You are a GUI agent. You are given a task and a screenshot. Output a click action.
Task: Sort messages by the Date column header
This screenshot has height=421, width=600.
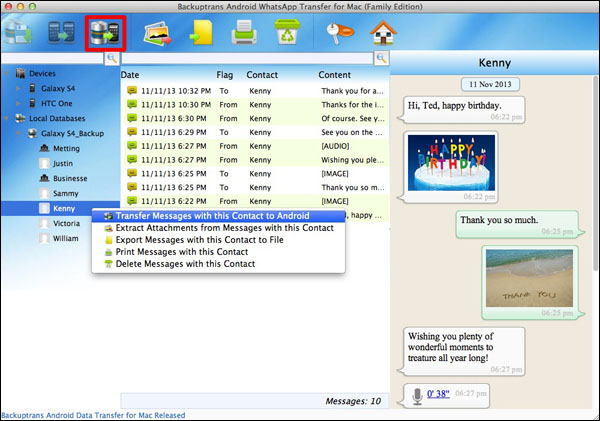coord(130,75)
